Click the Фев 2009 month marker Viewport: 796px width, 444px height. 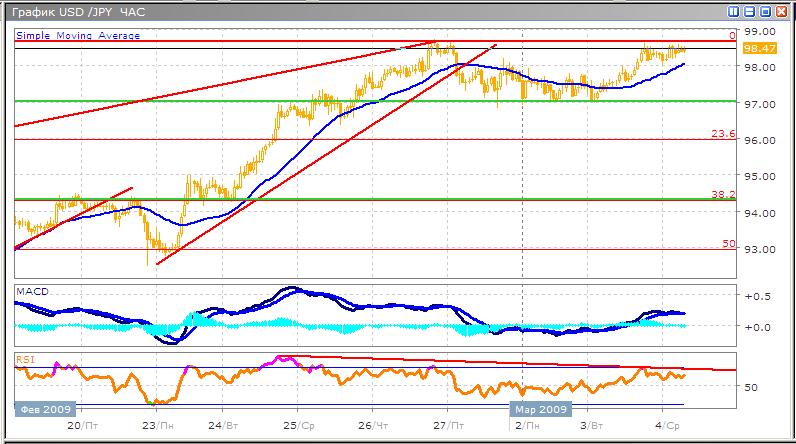[x=43, y=410]
